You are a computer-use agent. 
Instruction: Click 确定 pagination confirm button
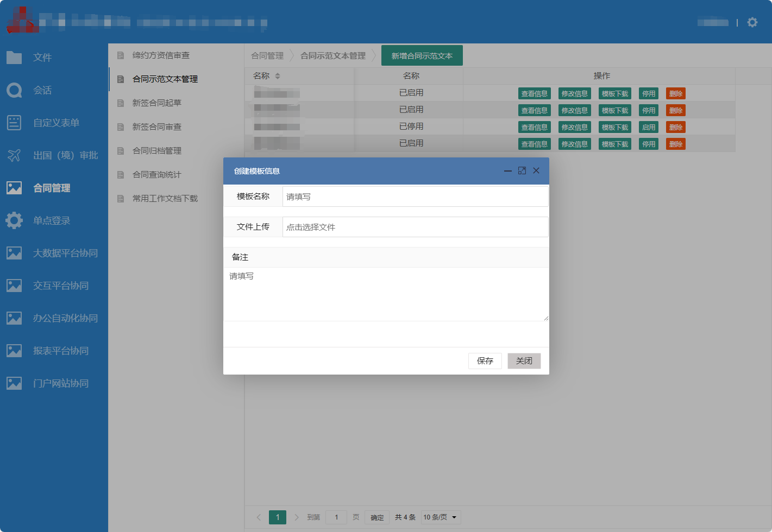(377, 517)
